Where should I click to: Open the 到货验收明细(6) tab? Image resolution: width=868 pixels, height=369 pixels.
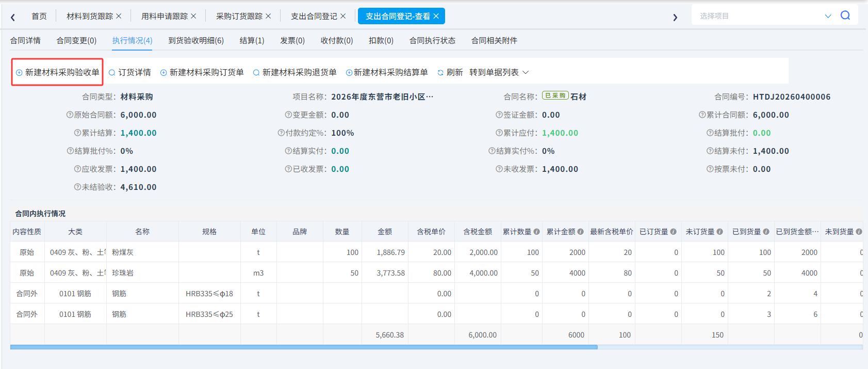pyautogui.click(x=196, y=40)
